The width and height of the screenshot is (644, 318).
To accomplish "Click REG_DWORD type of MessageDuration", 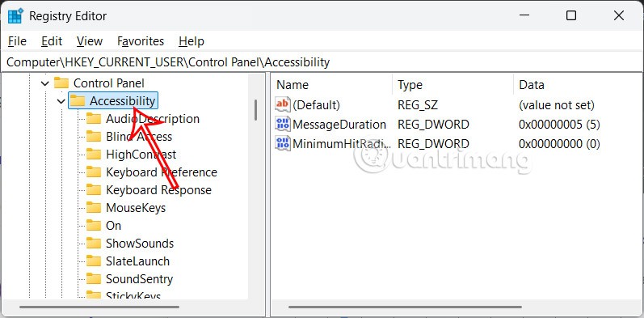I will (x=433, y=125).
